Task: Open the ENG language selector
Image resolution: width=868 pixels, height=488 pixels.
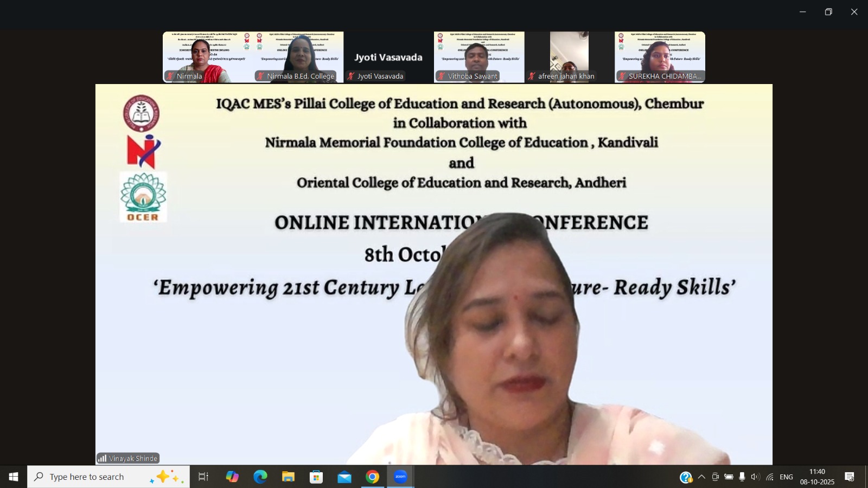Action: 786,477
